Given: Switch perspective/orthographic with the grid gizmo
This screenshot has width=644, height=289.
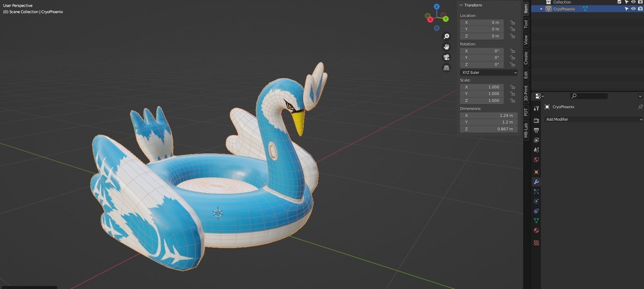Looking at the screenshot, I should click(446, 68).
